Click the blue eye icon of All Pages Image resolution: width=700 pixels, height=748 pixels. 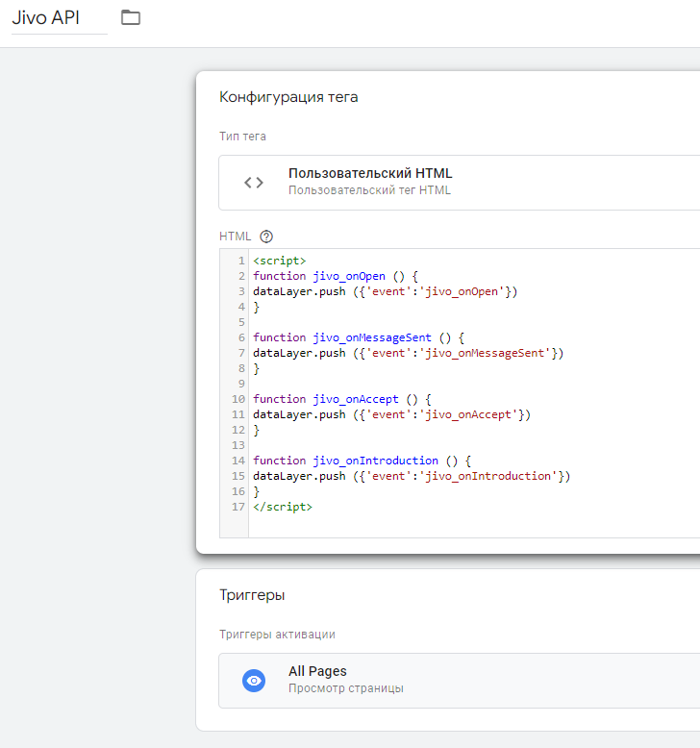pyautogui.click(x=254, y=681)
